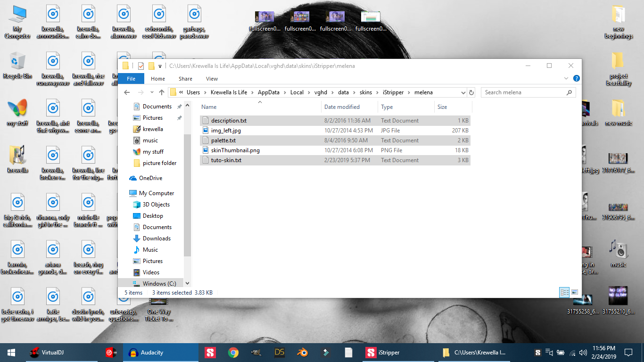Switch to large icons view in status bar

pyautogui.click(x=575, y=293)
